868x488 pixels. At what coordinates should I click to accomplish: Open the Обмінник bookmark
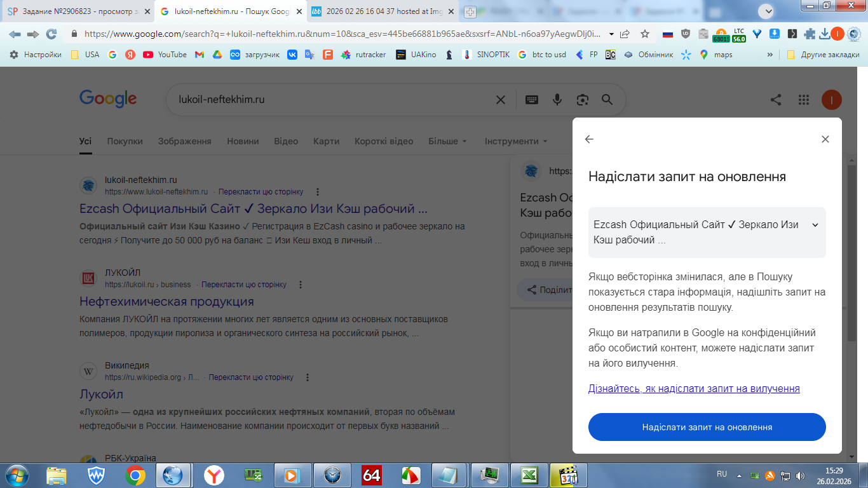[x=648, y=55]
